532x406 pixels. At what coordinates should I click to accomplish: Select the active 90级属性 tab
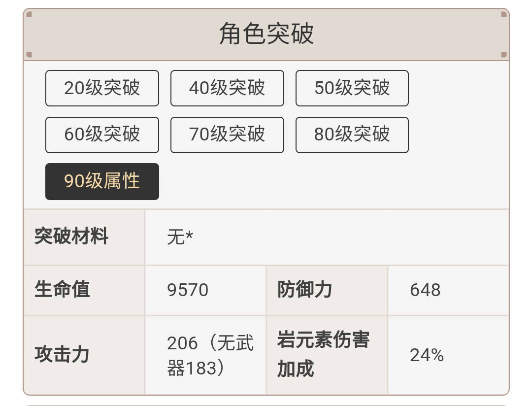102,182
